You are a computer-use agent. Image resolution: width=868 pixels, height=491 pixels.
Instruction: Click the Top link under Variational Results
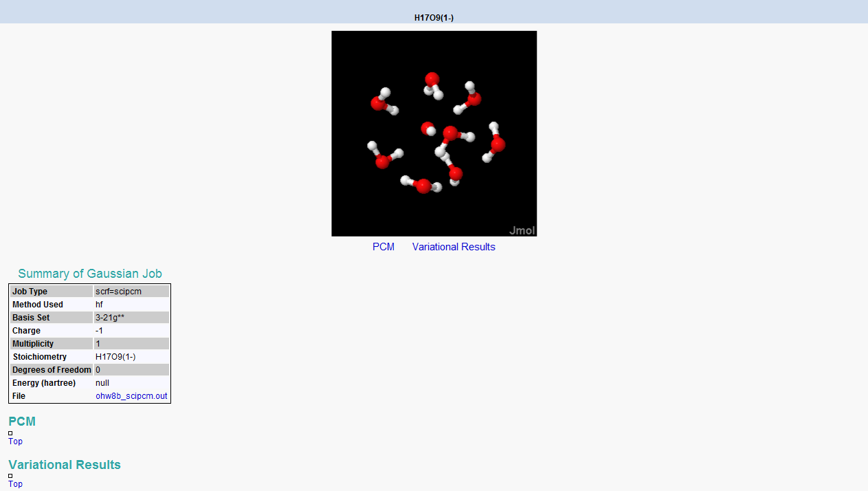coord(14,483)
